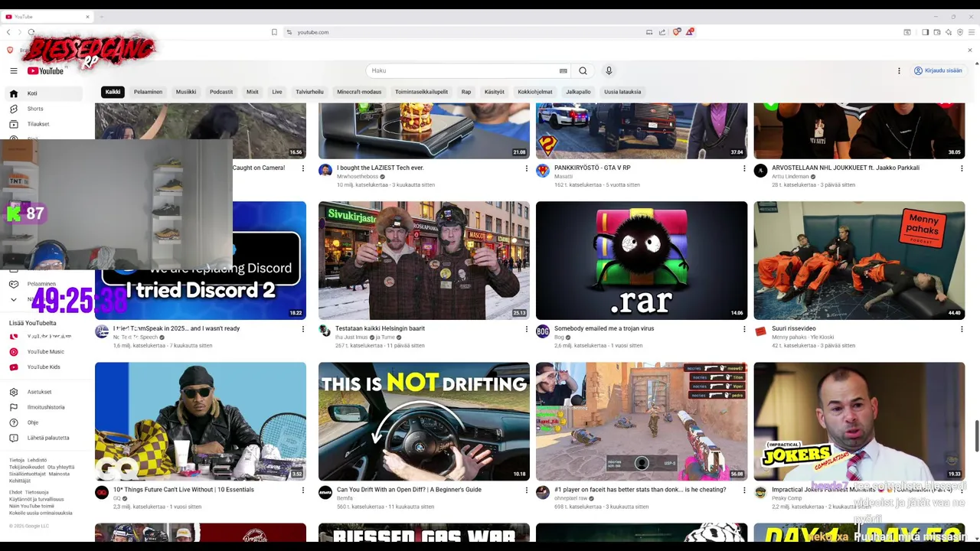Viewport: 980px width, 551px height.
Task: Select the Kokkiohjelmat filter chip
Action: click(535, 92)
